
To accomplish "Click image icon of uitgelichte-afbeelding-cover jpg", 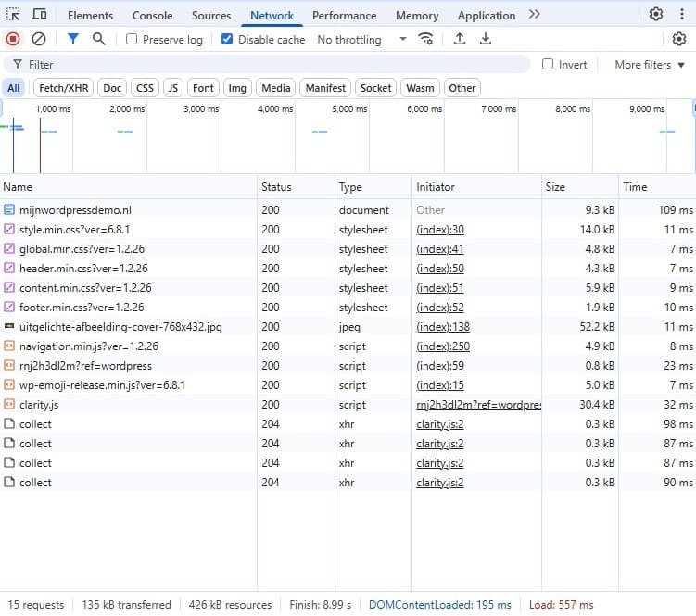I will click(9, 326).
